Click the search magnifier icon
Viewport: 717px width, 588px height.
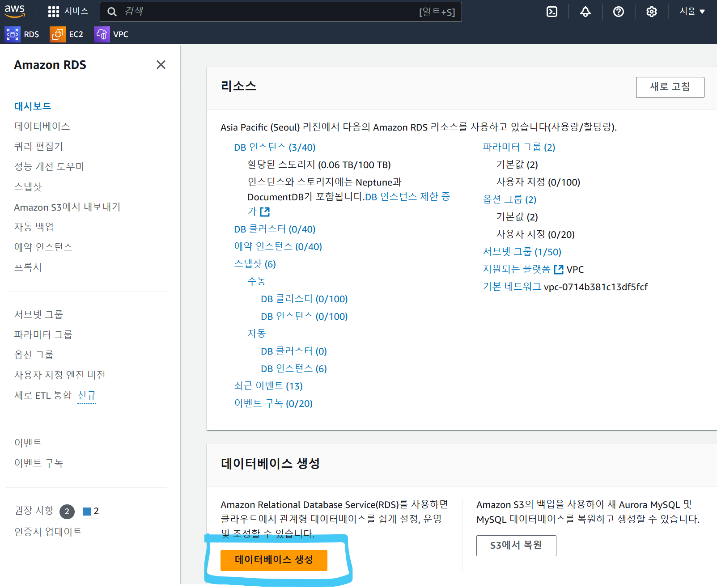coord(112,12)
